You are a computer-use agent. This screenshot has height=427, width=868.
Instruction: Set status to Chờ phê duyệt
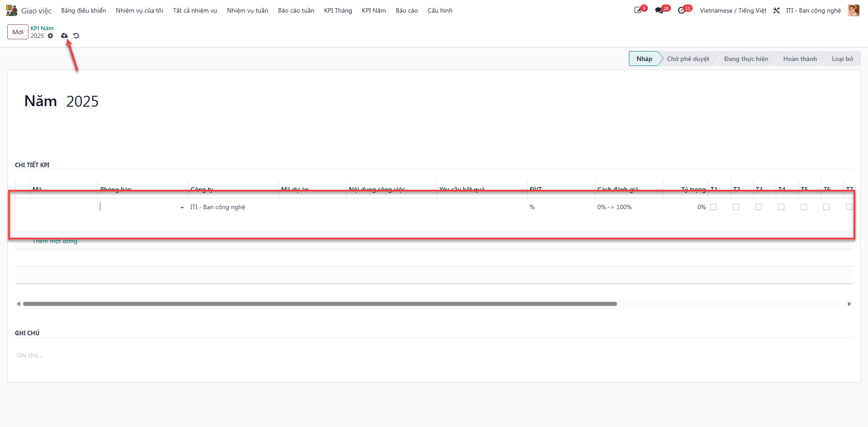coord(688,59)
